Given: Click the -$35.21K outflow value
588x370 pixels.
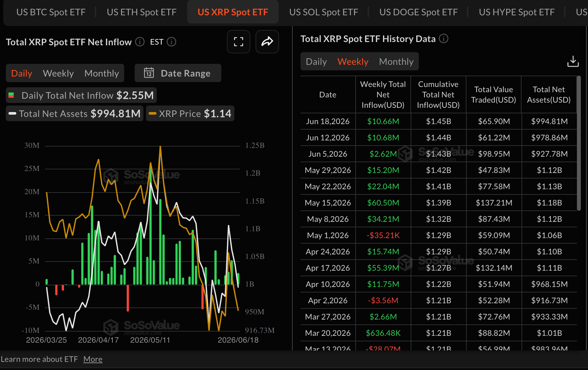Looking at the screenshot, I should 383,235.
